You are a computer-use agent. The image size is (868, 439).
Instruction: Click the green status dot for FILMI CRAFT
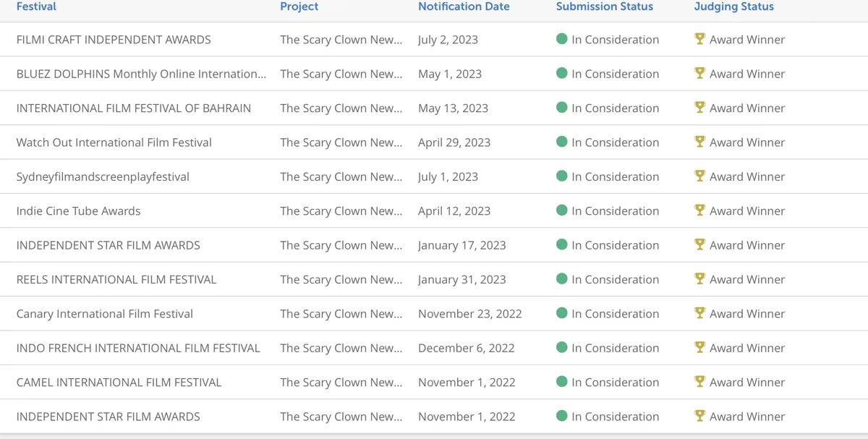[562, 39]
